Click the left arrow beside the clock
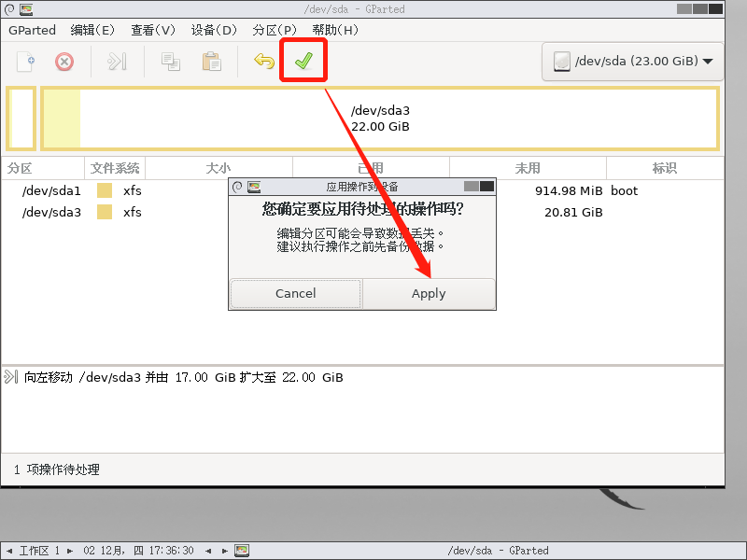This screenshot has height=560, width=747. click(207, 551)
